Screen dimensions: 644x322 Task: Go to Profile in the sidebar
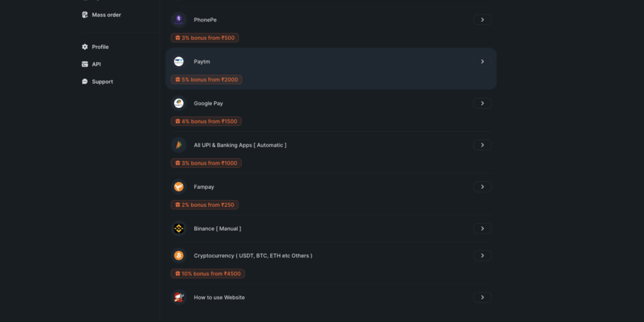[100, 47]
